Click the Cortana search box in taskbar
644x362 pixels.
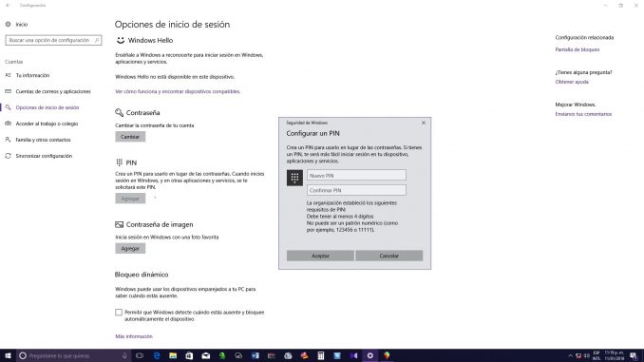coord(73,355)
